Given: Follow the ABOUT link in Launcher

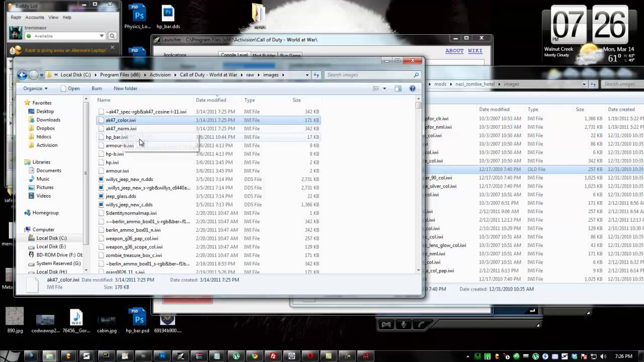Looking at the screenshot, I should pos(454,51).
